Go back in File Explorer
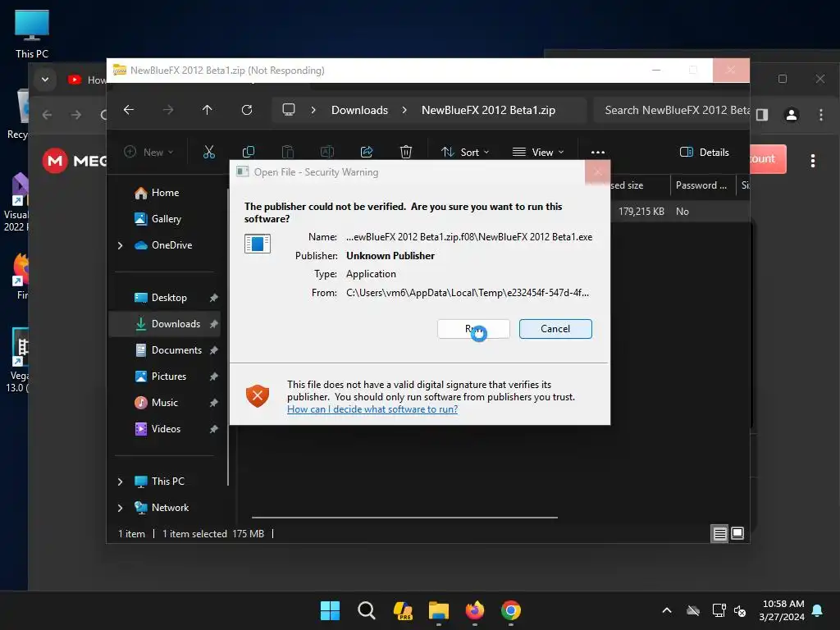 tap(129, 110)
